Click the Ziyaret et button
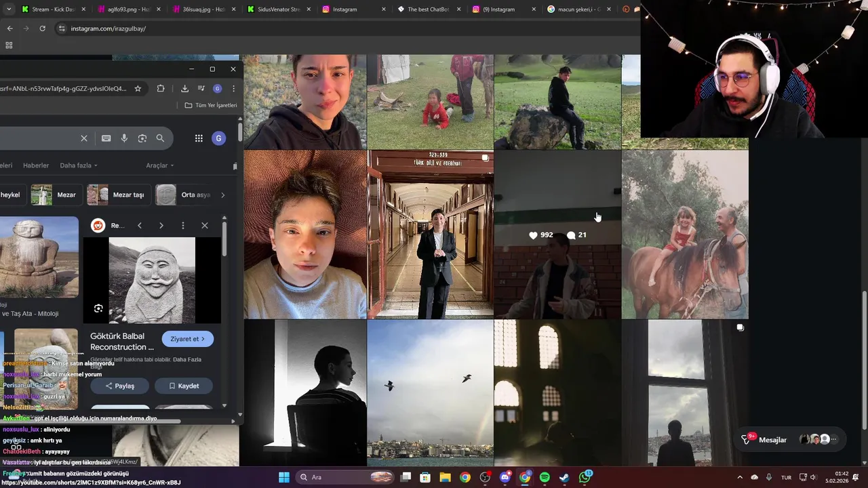 pyautogui.click(x=188, y=339)
